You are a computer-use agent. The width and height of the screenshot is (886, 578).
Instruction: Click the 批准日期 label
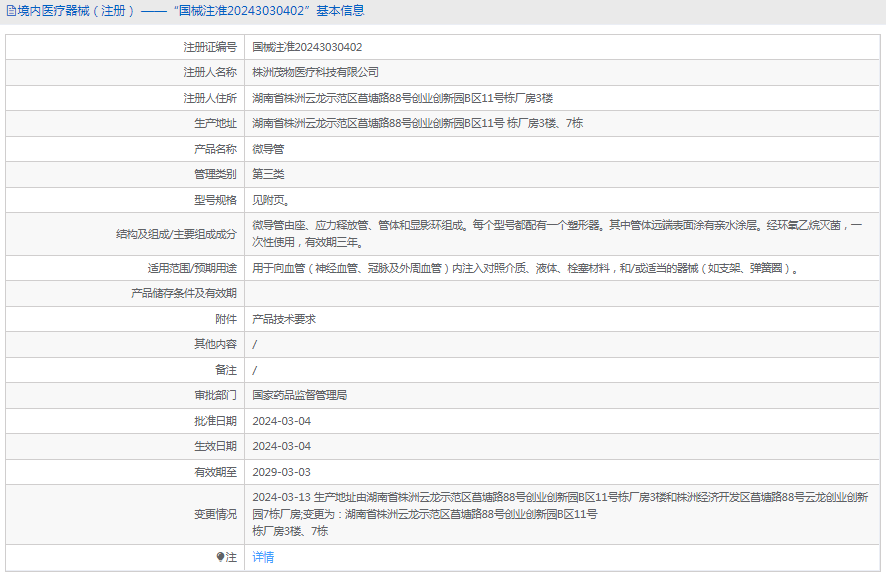point(215,421)
